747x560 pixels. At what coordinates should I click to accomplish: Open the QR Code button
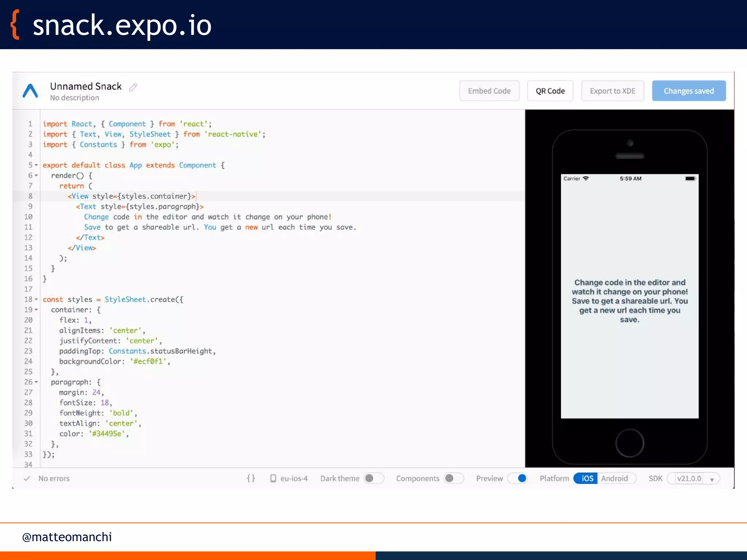point(550,91)
